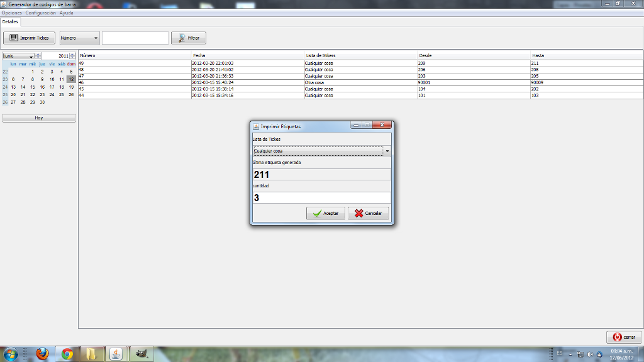Image resolution: width=644 pixels, height=362 pixels.
Task: Click the ES language indicator
Action: pos(559,353)
